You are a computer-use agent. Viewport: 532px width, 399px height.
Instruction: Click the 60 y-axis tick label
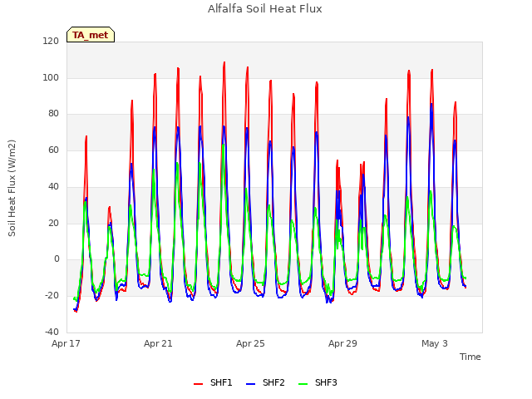[53, 150]
